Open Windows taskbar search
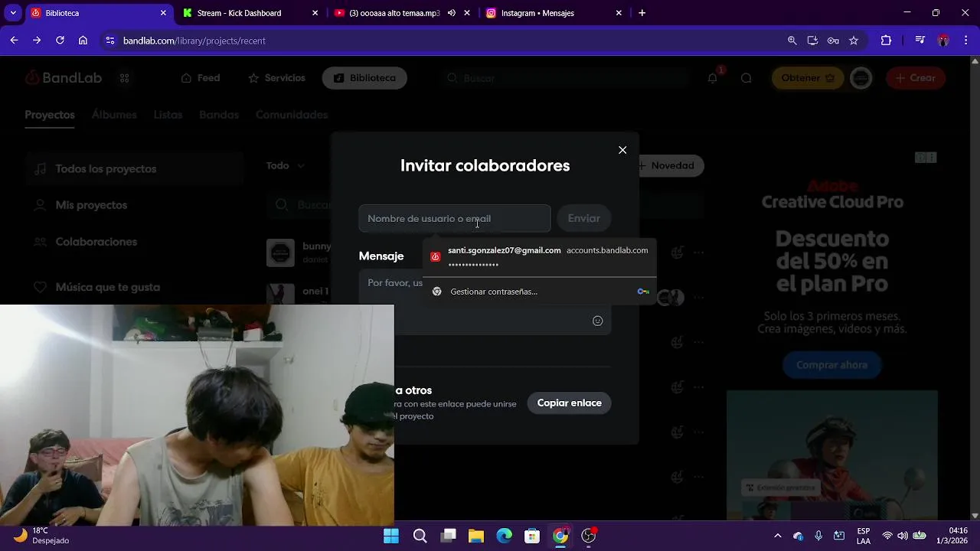 click(420, 536)
